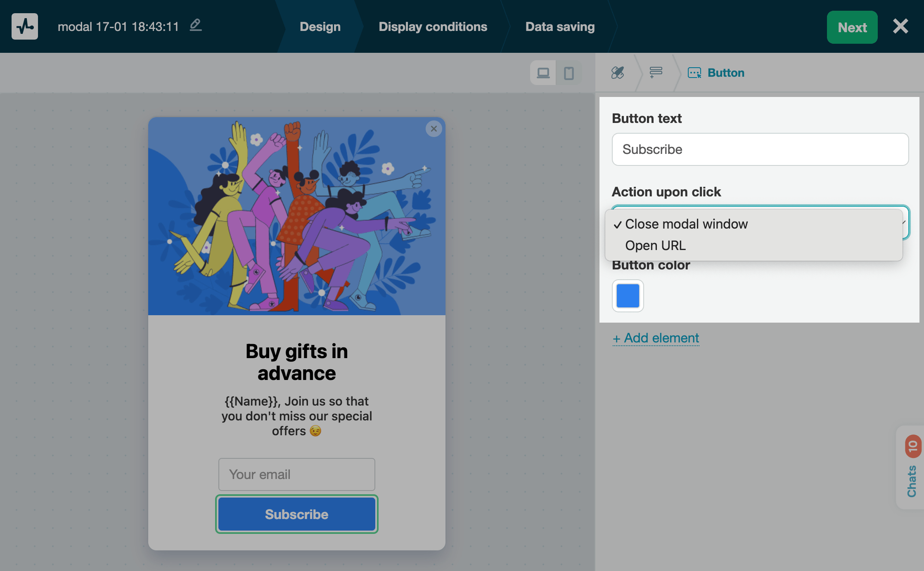The height and width of the screenshot is (571, 924).
Task: Click the Add element link
Action: pyautogui.click(x=656, y=338)
